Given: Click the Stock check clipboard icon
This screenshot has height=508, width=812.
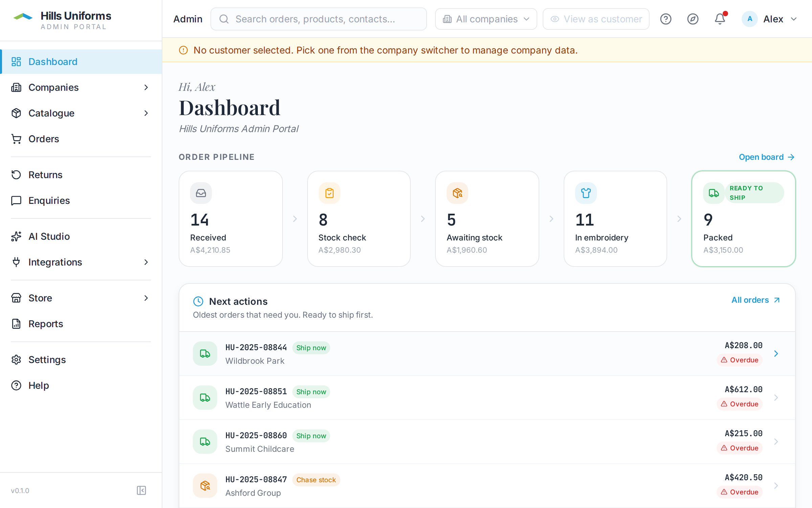Looking at the screenshot, I should pos(329,193).
